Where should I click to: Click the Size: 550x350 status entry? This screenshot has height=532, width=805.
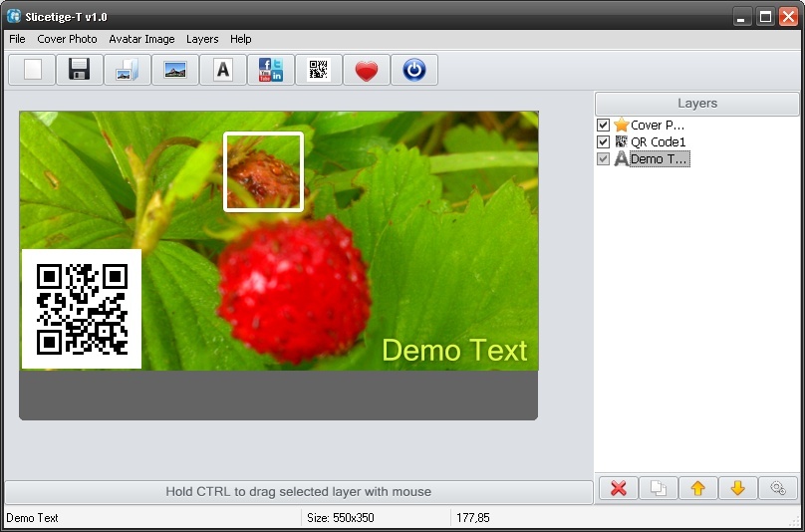(x=341, y=518)
